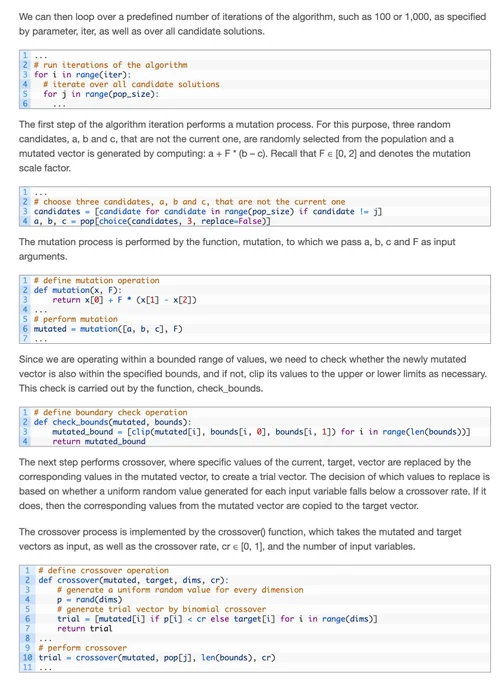Click the 'return x[0] + F * (x[1] - x[2])' line

(x=124, y=300)
